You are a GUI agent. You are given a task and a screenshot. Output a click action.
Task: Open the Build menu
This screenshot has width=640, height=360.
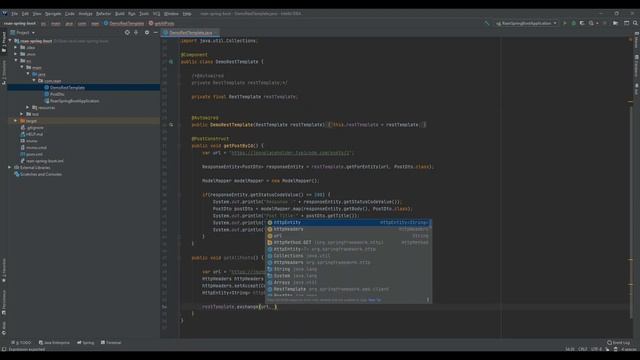tap(120, 13)
